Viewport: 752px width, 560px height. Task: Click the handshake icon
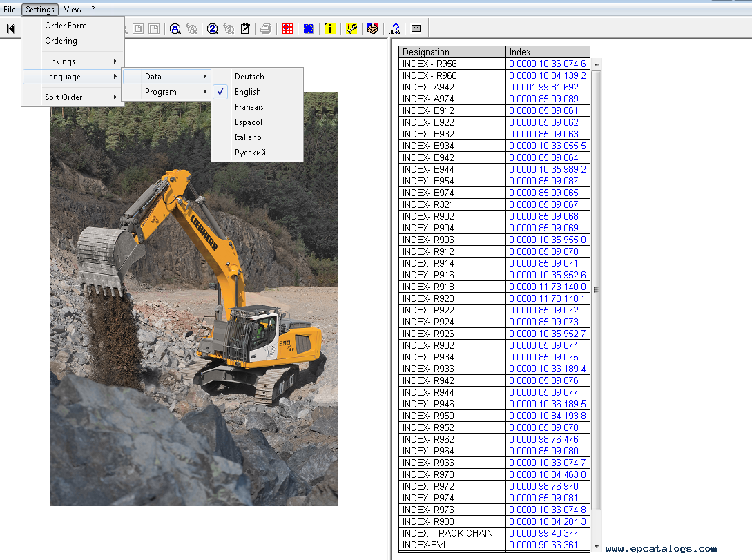373,29
